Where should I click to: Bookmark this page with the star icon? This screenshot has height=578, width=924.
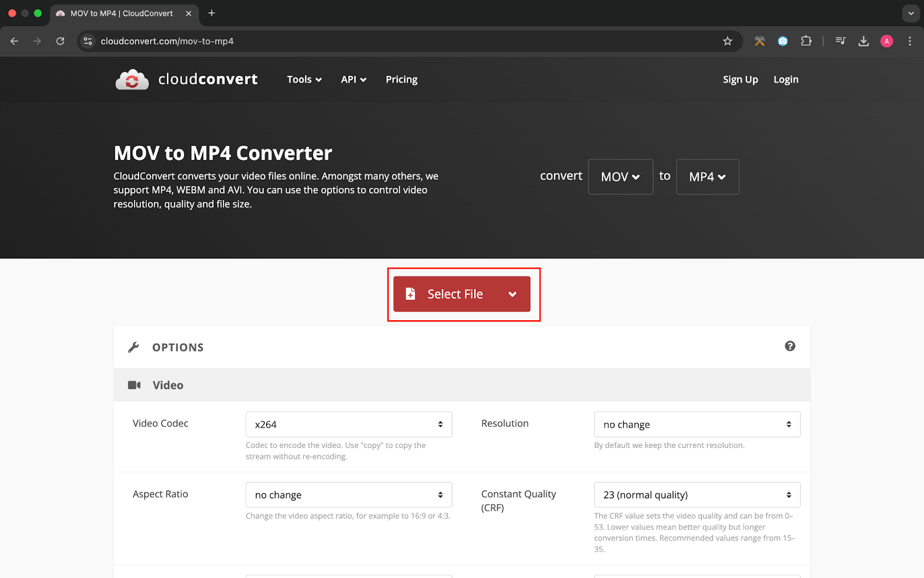(x=728, y=41)
